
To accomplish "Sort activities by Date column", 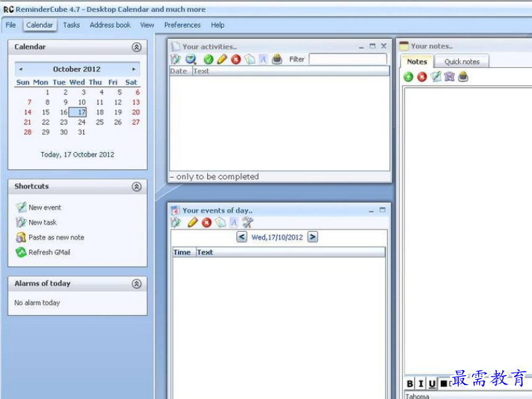I will tap(180, 71).
